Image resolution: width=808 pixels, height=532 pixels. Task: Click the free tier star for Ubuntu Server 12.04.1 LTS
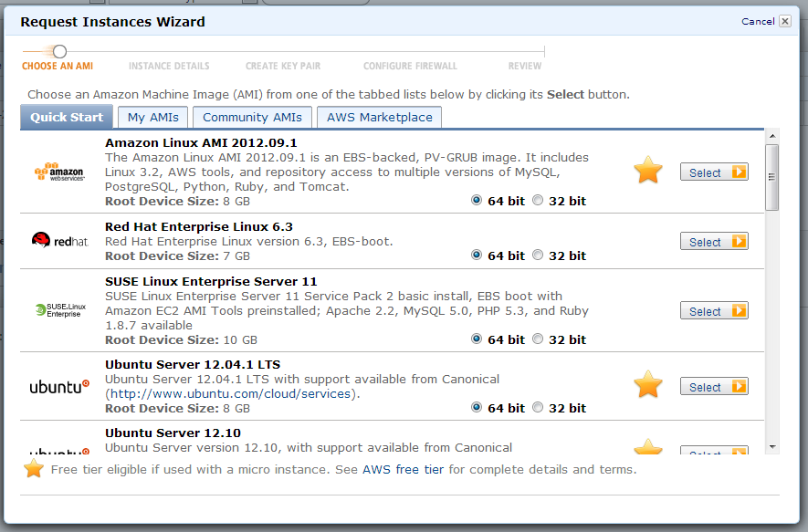point(647,384)
